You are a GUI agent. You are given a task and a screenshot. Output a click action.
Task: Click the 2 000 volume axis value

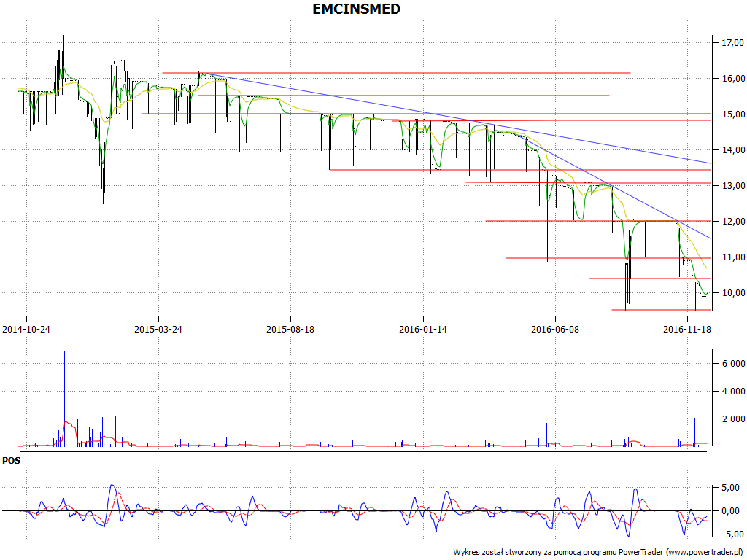pos(734,419)
